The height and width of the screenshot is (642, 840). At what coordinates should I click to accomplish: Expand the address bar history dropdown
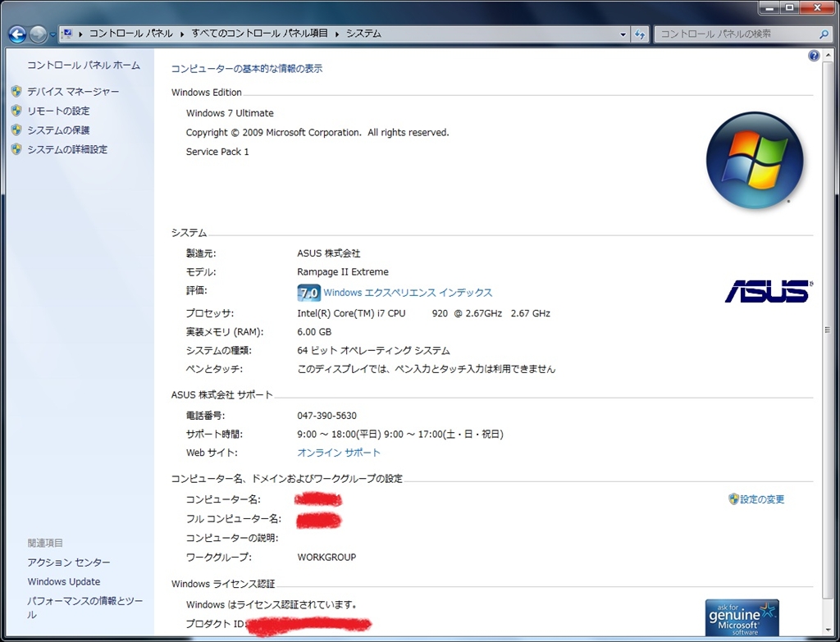tap(623, 34)
